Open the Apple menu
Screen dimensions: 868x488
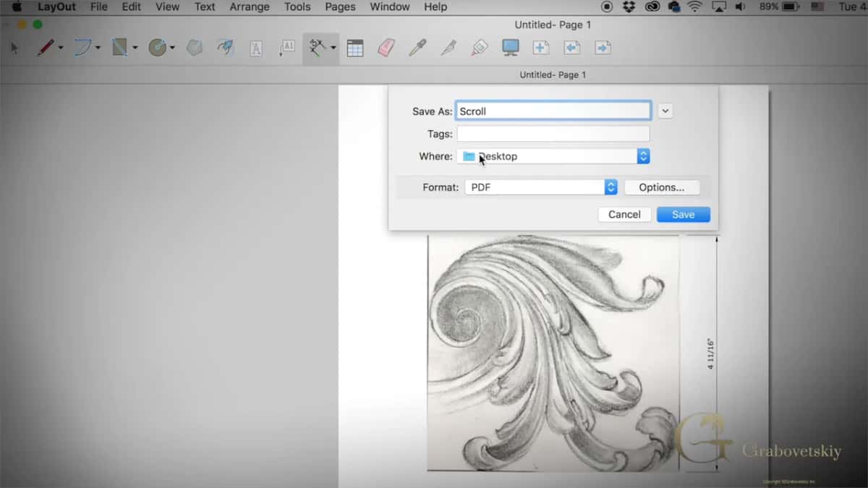coord(17,7)
